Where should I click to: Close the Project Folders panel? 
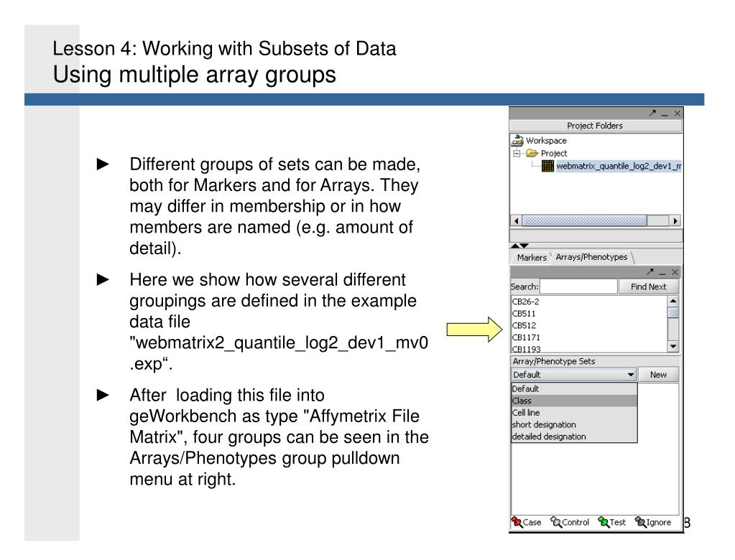(677, 113)
